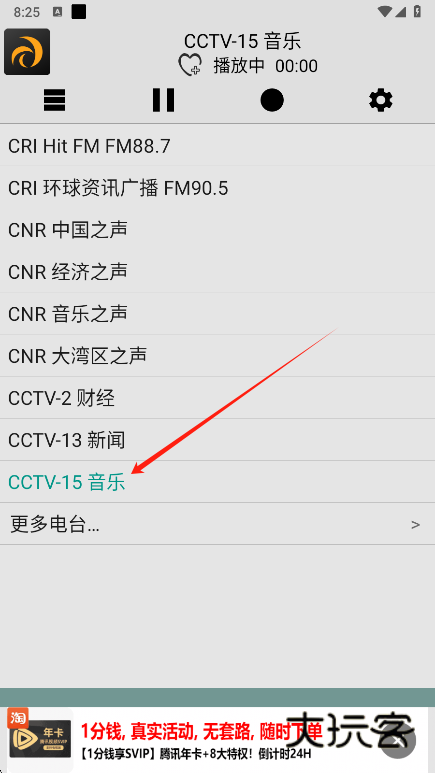The image size is (435, 773).
Task: Open settings via the gear icon
Action: 381,101
